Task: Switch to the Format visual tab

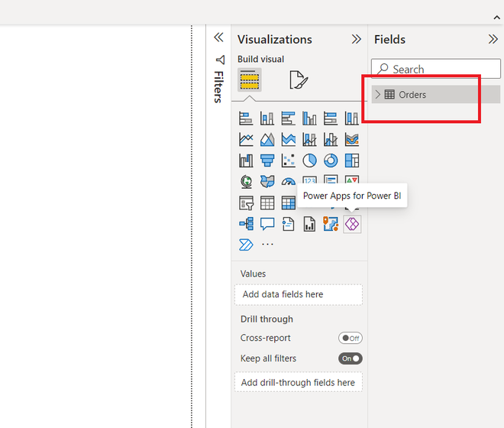Action: [298, 80]
